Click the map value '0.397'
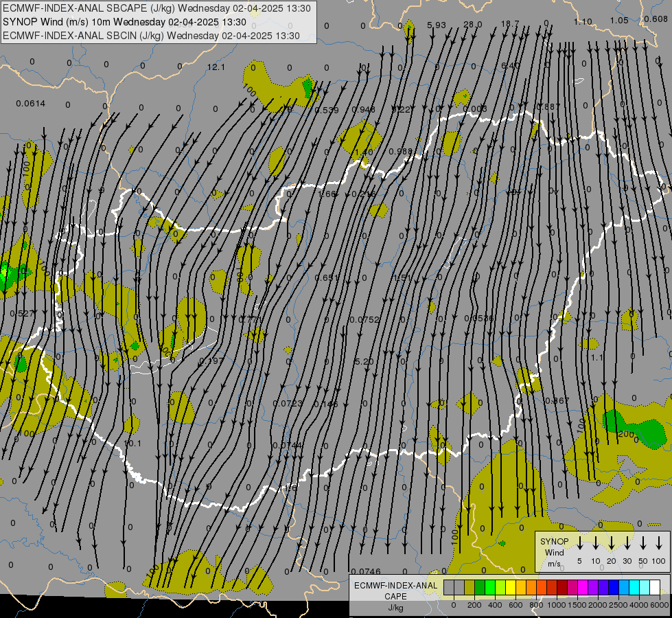 [x=211, y=361]
